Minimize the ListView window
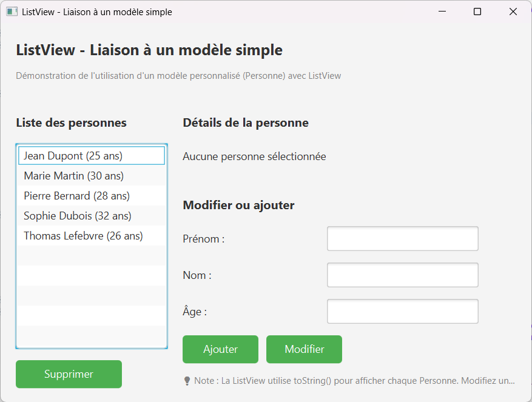This screenshot has width=532, height=402. click(441, 11)
